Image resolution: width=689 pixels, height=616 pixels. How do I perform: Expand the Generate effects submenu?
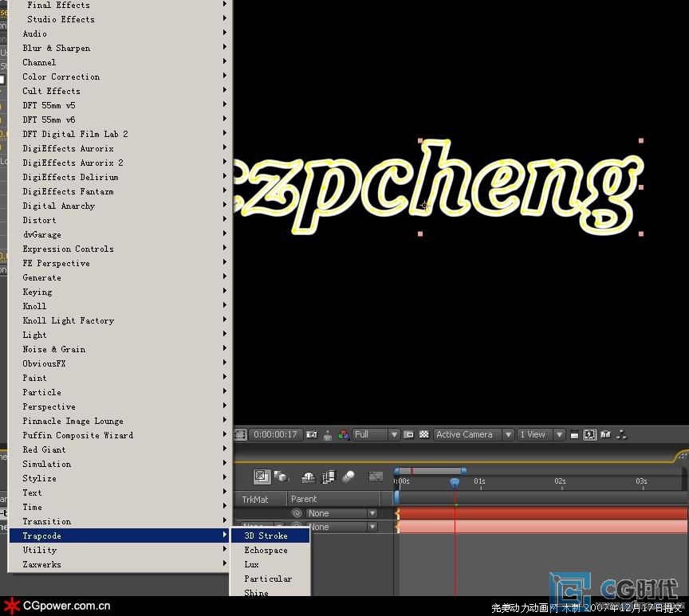(120, 277)
